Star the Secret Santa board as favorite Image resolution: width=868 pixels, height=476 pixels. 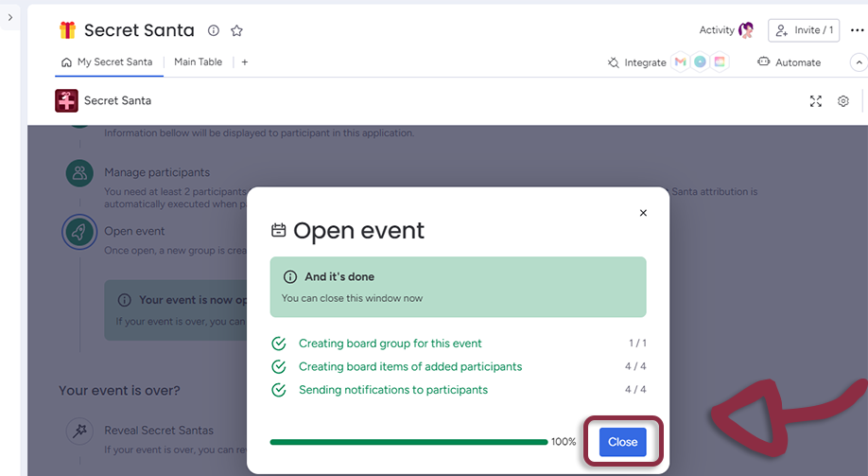tap(236, 31)
